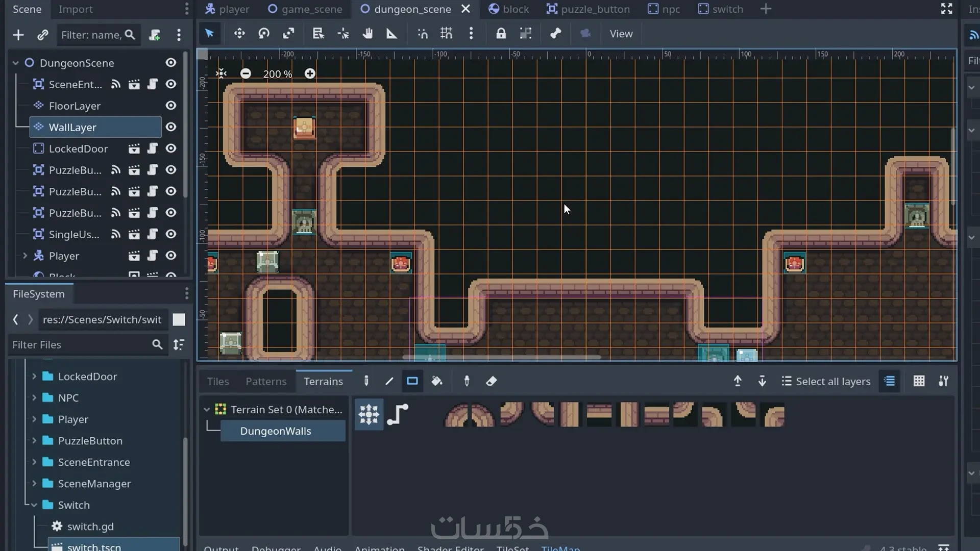Collapse the Switch folder in FileSystem
This screenshot has height=551, width=980.
click(x=34, y=505)
